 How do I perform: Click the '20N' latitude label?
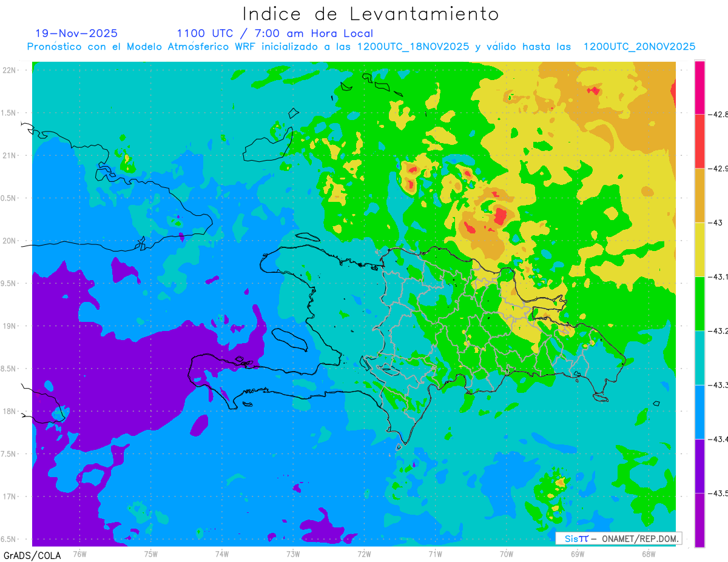click(10, 241)
